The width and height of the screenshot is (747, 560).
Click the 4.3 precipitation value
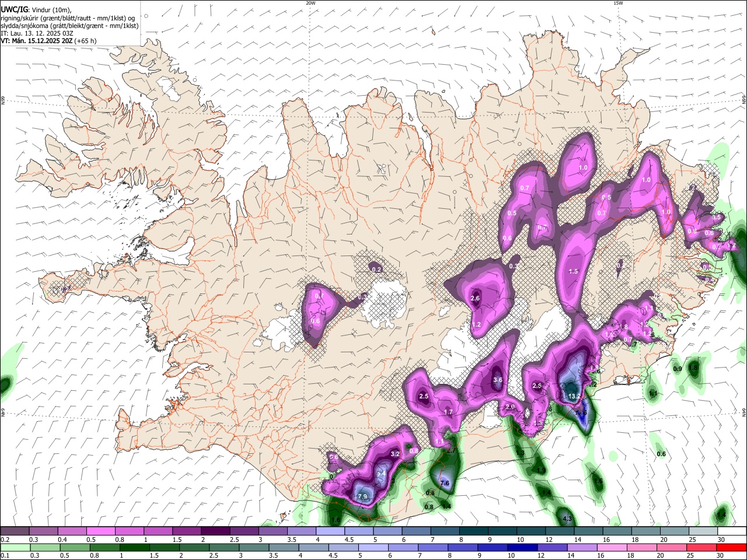(567, 518)
